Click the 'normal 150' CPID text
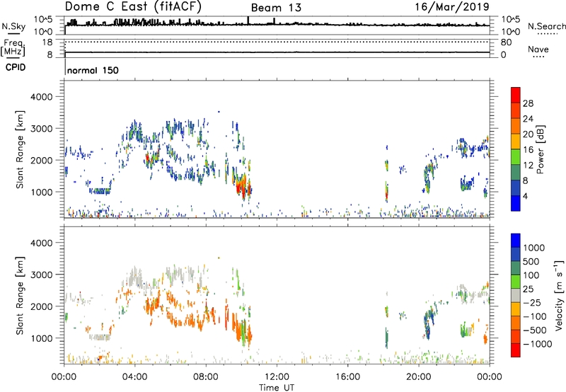This screenshot has width=566, height=392. (93, 70)
